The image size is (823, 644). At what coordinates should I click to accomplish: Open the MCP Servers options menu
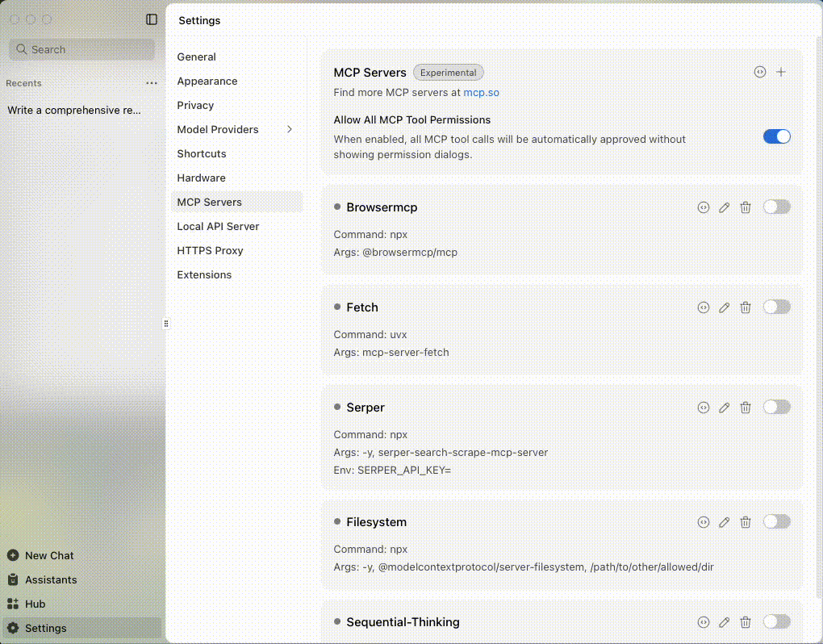pos(759,72)
